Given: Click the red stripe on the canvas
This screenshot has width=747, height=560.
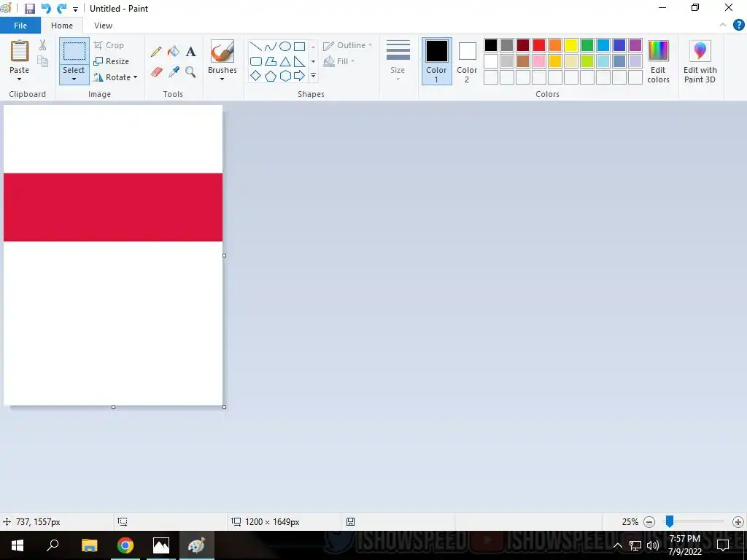Looking at the screenshot, I should pyautogui.click(x=113, y=207).
